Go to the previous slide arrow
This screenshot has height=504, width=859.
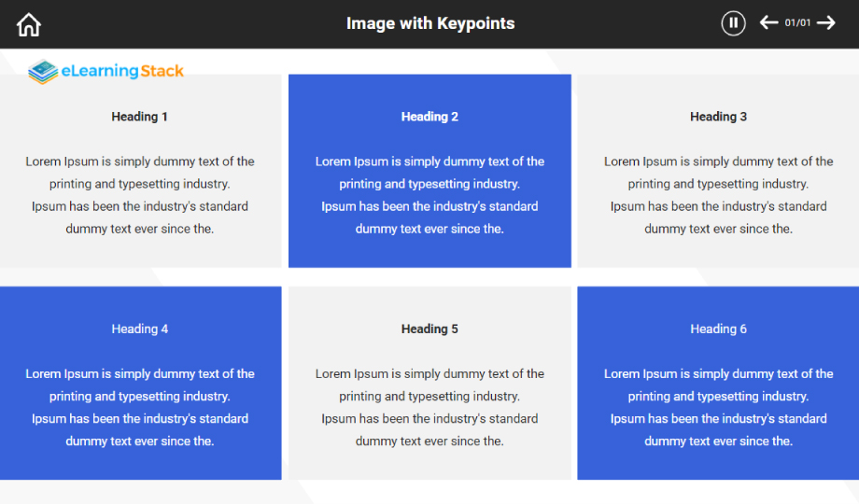tap(768, 22)
